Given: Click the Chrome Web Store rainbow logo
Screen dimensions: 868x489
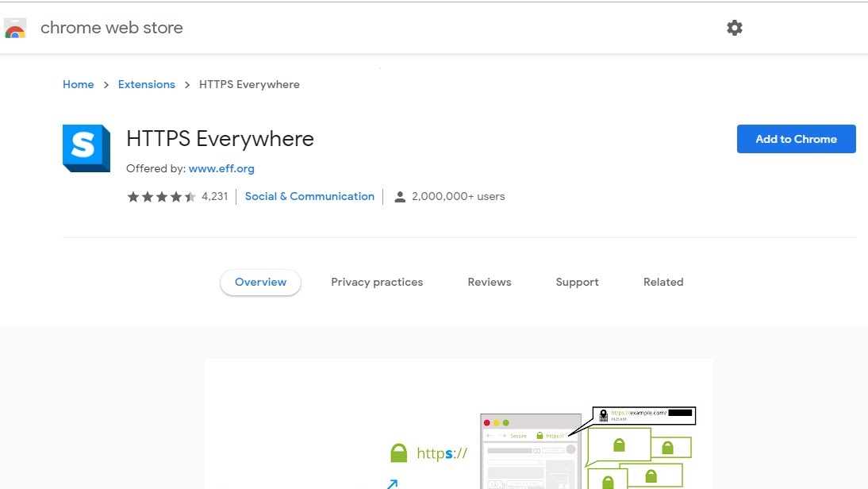Looking at the screenshot, I should click(x=15, y=29).
